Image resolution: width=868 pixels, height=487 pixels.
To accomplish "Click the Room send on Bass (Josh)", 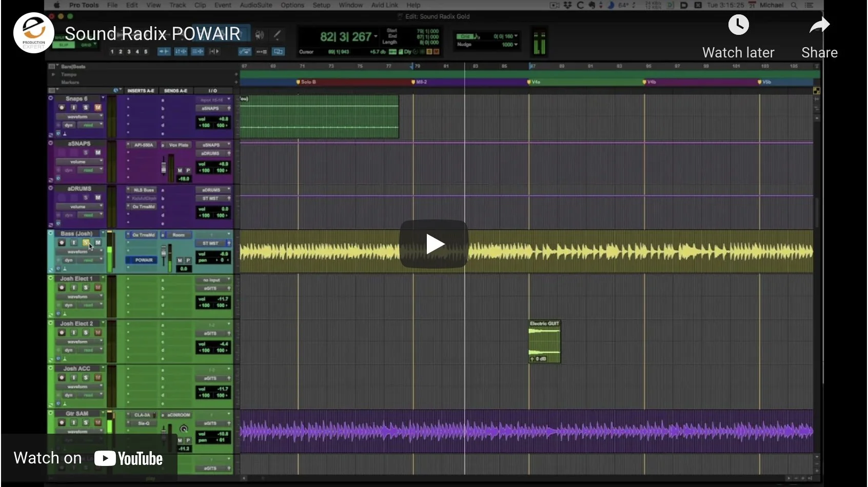I will pos(177,235).
